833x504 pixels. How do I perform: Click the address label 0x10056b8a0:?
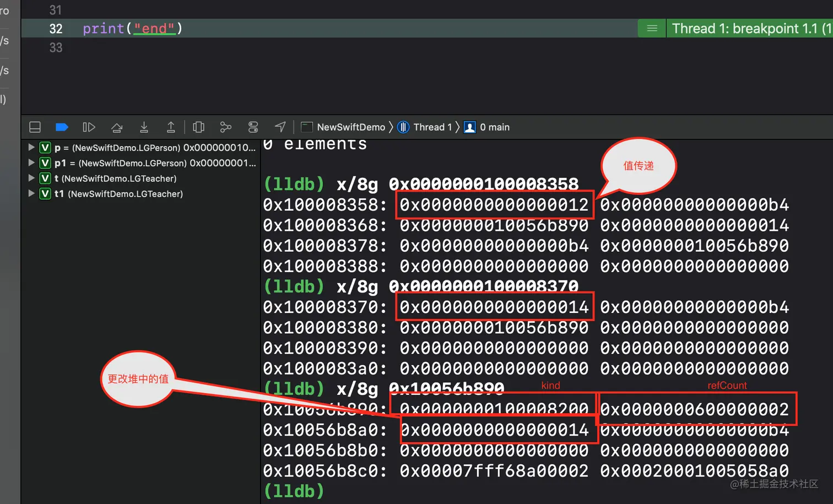[x=324, y=430]
